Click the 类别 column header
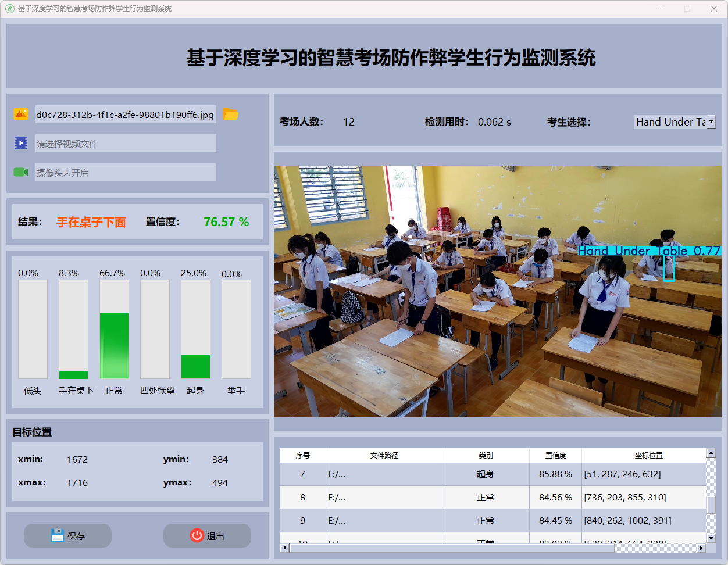This screenshot has height=565, width=728. 486,456
